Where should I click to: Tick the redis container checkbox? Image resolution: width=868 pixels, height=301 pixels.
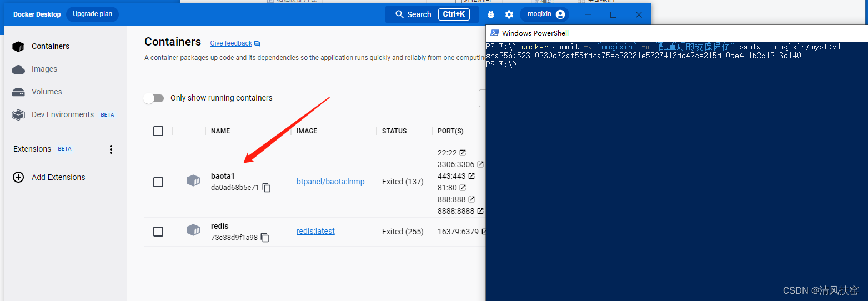[x=158, y=232]
